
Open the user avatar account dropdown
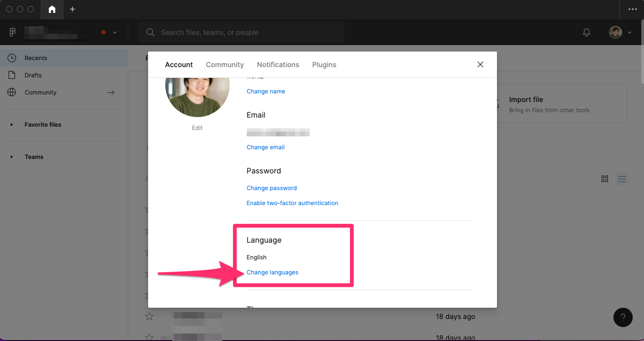coord(619,33)
